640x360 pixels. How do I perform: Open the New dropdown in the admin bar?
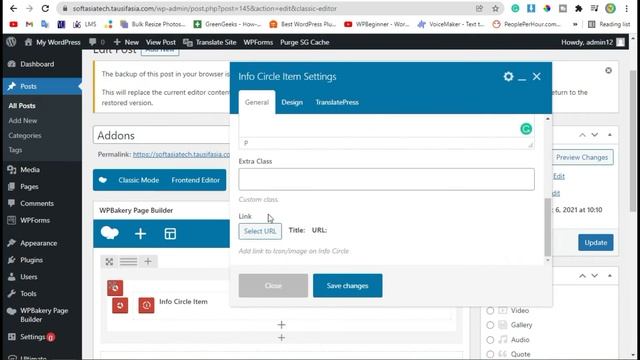tap(126, 42)
